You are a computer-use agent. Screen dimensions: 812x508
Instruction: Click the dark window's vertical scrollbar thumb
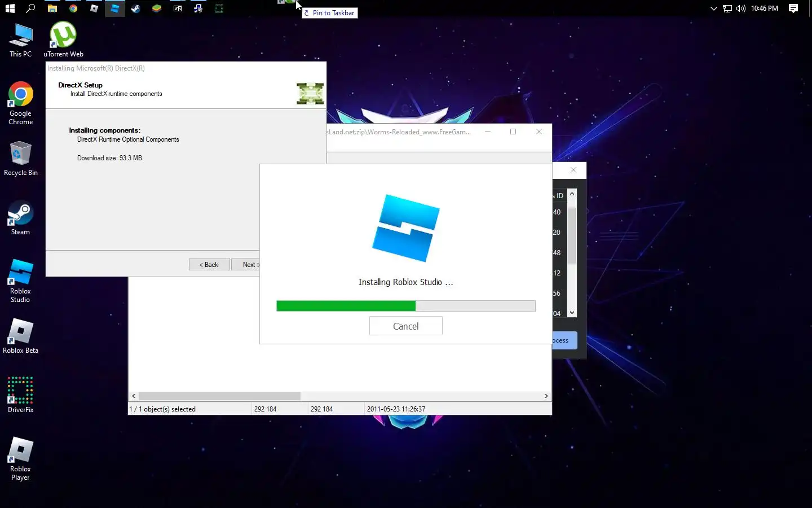click(572, 236)
